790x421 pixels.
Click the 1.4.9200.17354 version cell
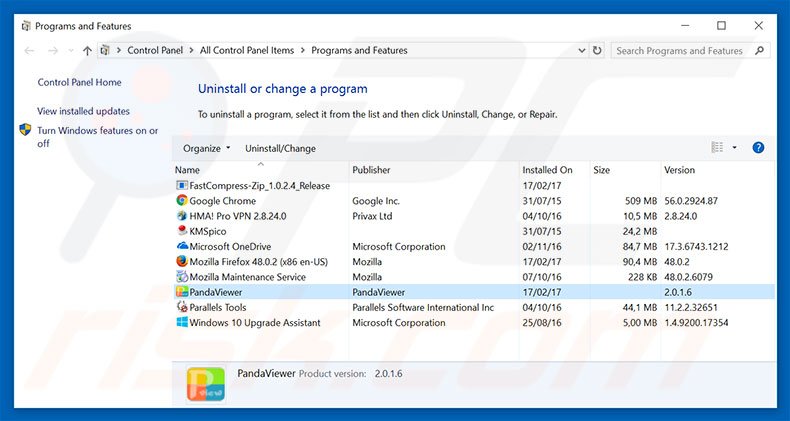point(696,322)
